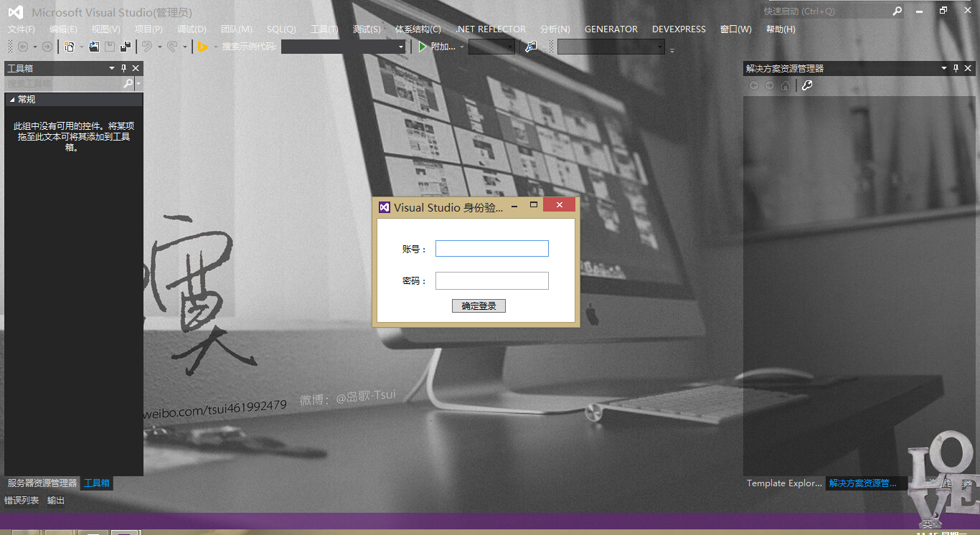Click the undo toolbar icon
This screenshot has width=980, height=535.
(146, 47)
